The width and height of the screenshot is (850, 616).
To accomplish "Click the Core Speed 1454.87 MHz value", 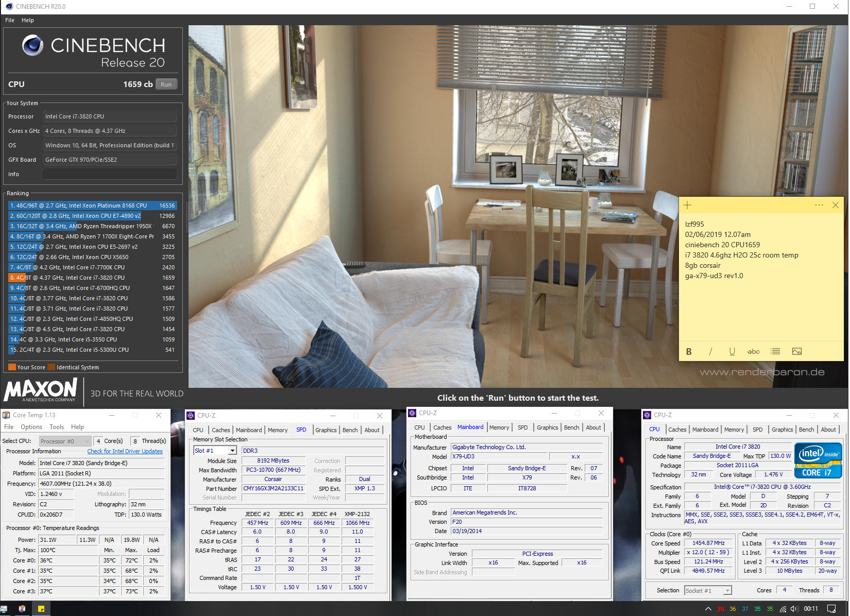I will 708,543.
